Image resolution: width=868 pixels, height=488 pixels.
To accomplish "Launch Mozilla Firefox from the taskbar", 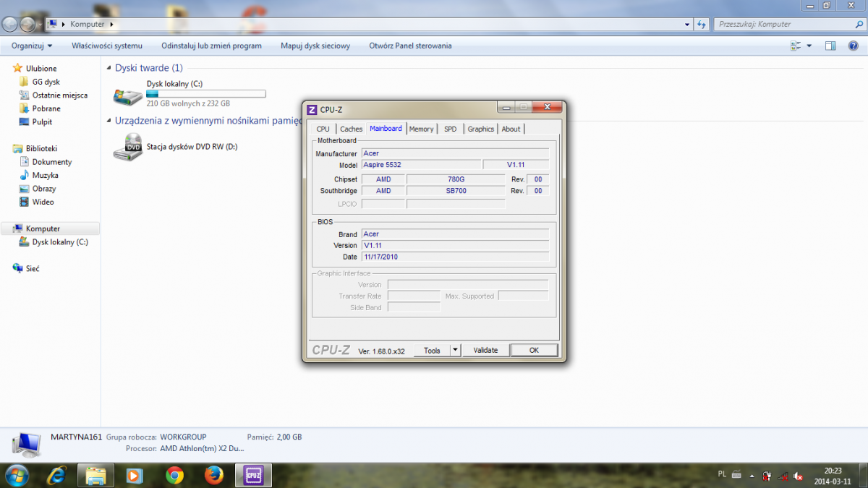I will coord(213,475).
